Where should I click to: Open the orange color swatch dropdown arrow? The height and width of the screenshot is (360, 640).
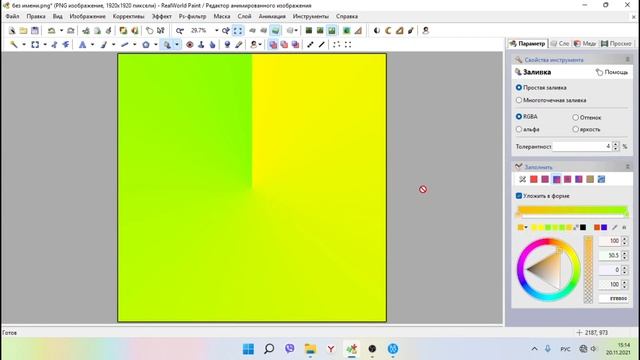click(526, 227)
